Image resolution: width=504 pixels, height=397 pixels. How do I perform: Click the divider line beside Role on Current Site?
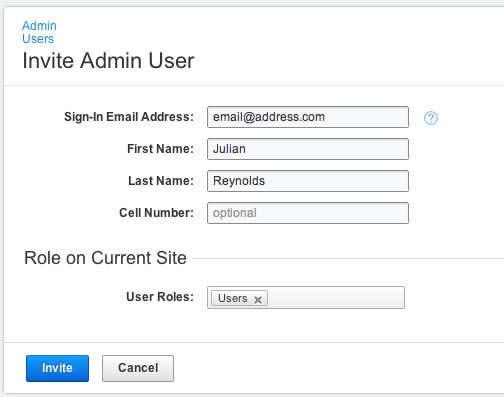click(348, 258)
